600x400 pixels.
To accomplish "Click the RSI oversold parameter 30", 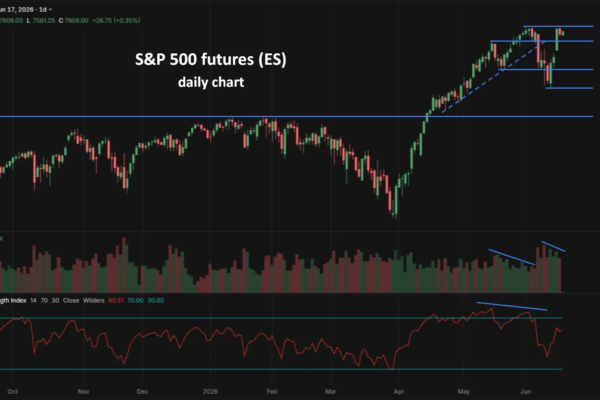I will pyautogui.click(x=55, y=300).
